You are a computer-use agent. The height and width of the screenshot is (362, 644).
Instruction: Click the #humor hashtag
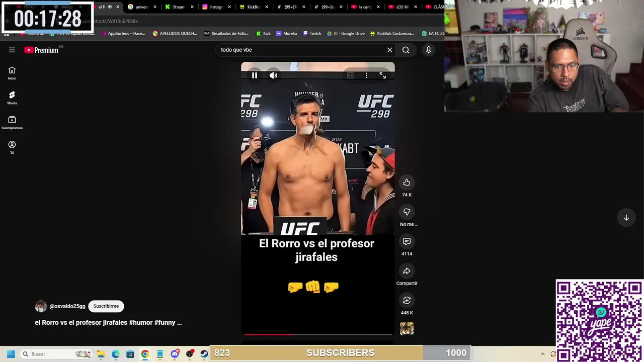[140, 323]
